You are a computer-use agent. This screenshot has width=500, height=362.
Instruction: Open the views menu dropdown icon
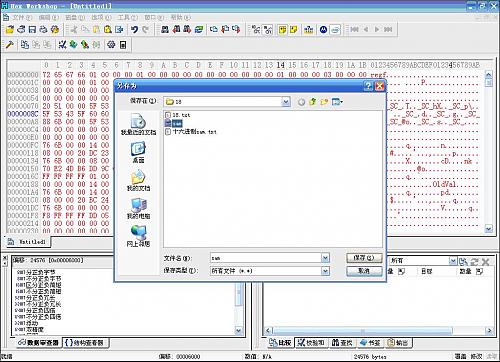pos(337,102)
